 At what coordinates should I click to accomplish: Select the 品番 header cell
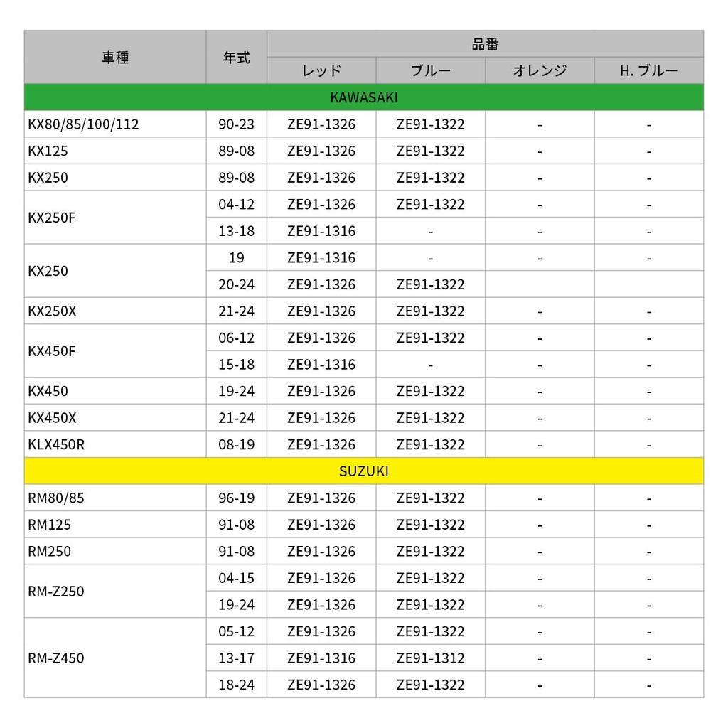point(485,44)
